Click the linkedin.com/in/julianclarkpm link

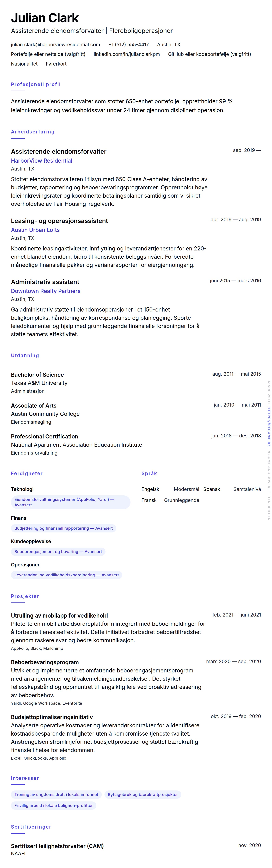coord(127,54)
